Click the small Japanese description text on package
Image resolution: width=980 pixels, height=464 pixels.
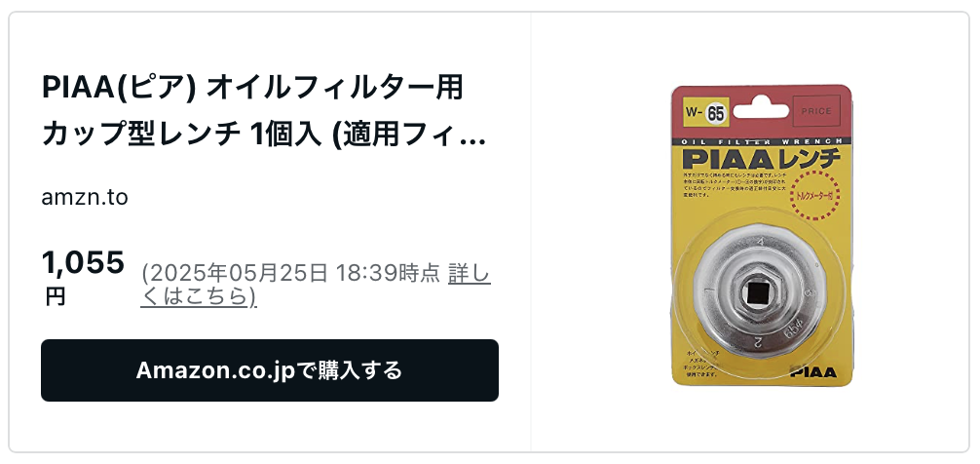[x=735, y=184]
